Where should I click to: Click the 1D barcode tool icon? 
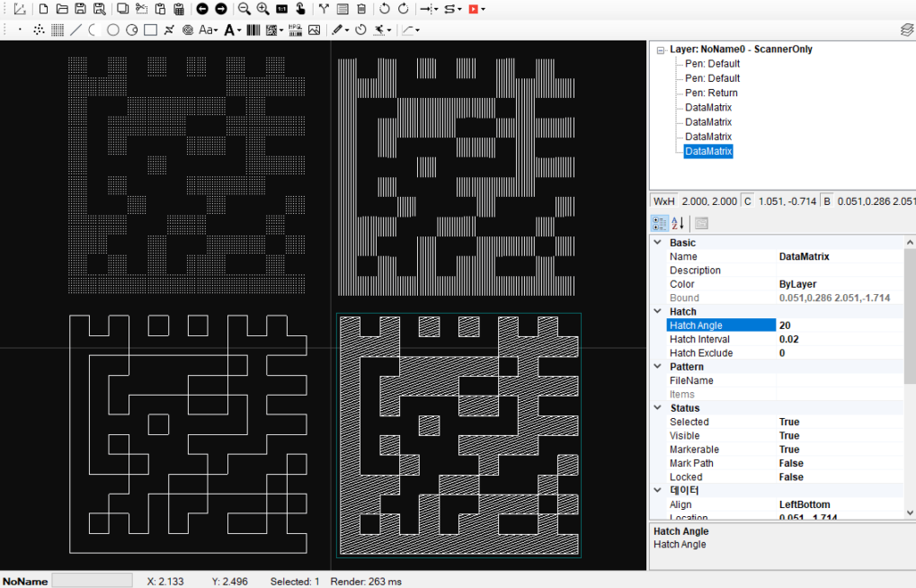pos(253,30)
